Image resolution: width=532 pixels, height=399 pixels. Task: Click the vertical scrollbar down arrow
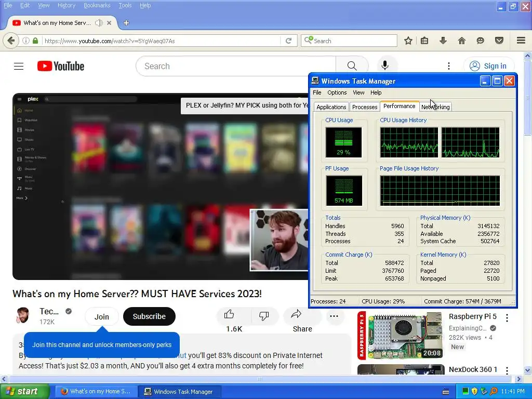click(528, 370)
